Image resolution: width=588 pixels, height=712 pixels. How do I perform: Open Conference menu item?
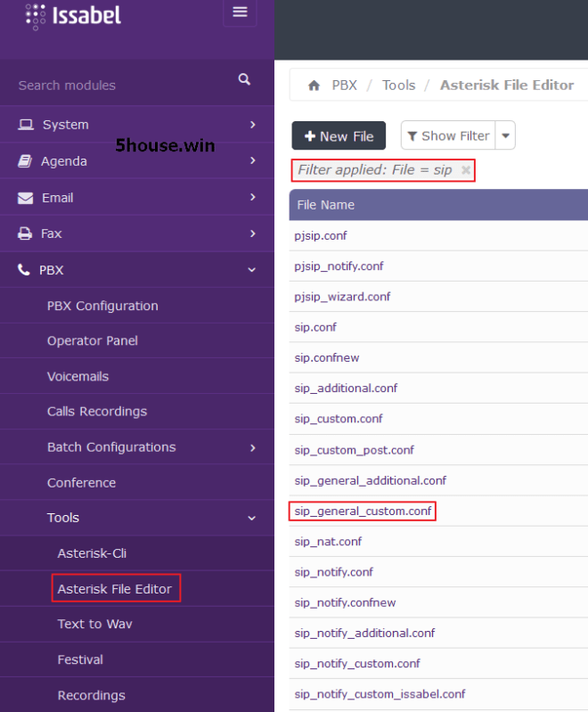(81, 483)
